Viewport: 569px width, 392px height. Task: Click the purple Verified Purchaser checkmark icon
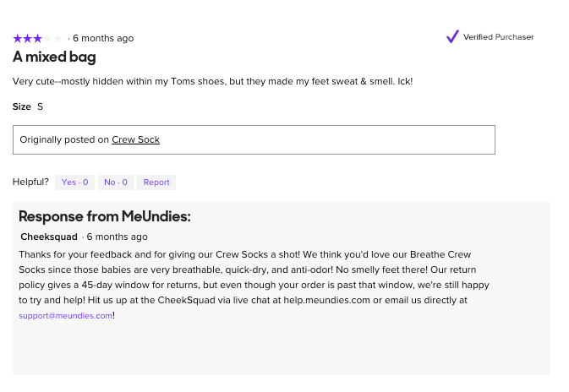[x=452, y=36]
